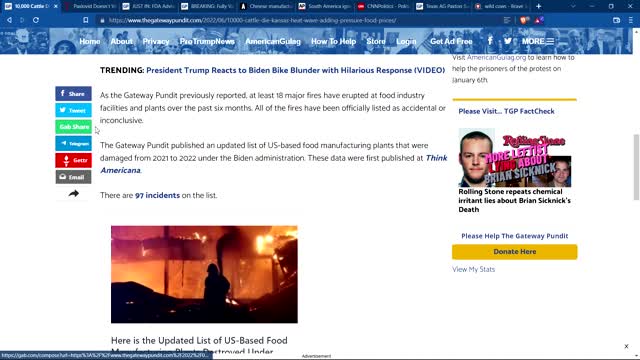640x360 pixels.
Task: Click the black share arrow icon
Action: point(73,193)
